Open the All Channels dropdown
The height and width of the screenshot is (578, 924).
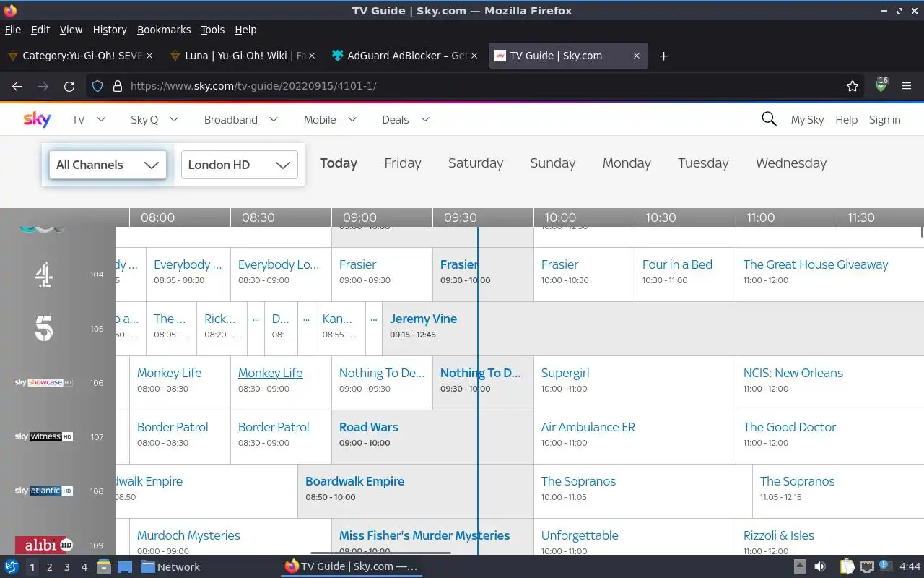coord(108,165)
